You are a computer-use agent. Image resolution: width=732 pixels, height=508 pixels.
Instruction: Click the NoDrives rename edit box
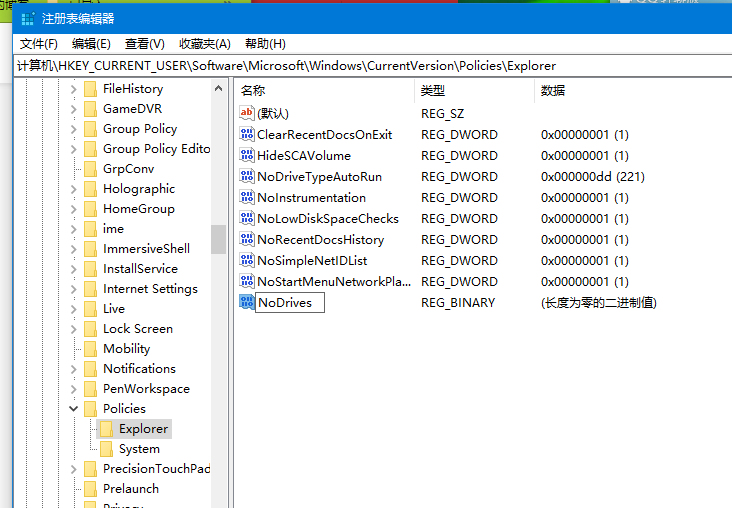pos(290,303)
